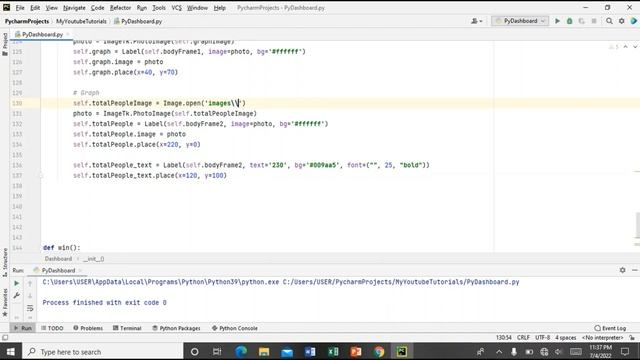This screenshot has width=640, height=360.
Task: Click the Stop process square icon
Action: click(x=594, y=21)
